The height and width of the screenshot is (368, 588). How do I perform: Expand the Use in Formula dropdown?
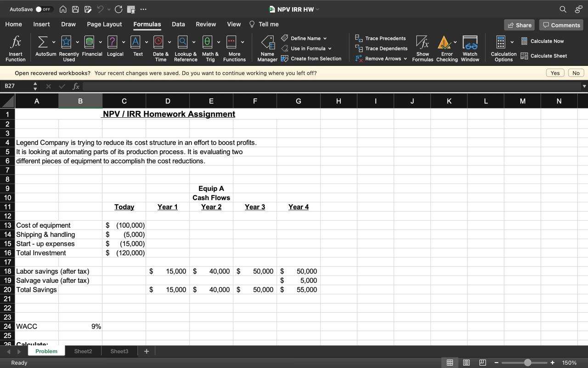click(329, 49)
